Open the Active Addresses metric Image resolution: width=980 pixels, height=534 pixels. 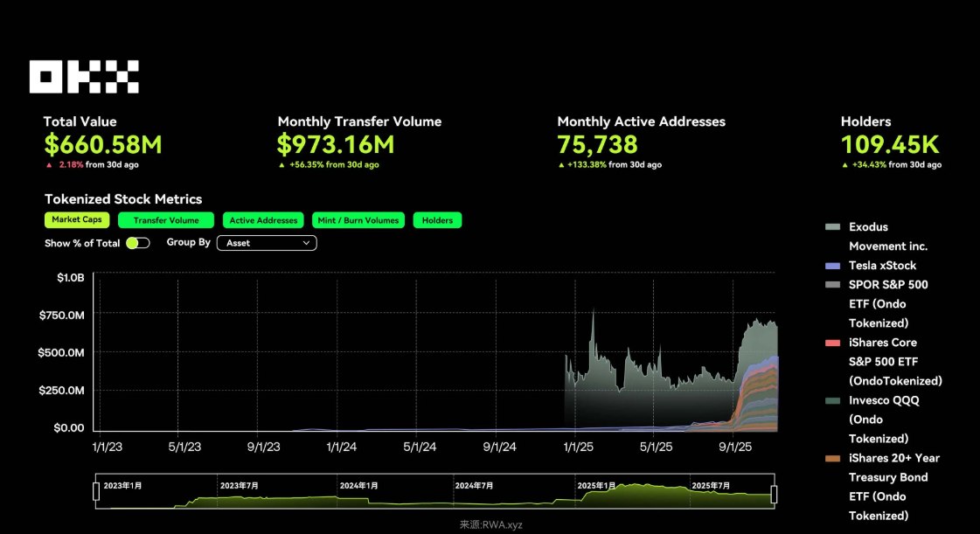click(x=265, y=220)
